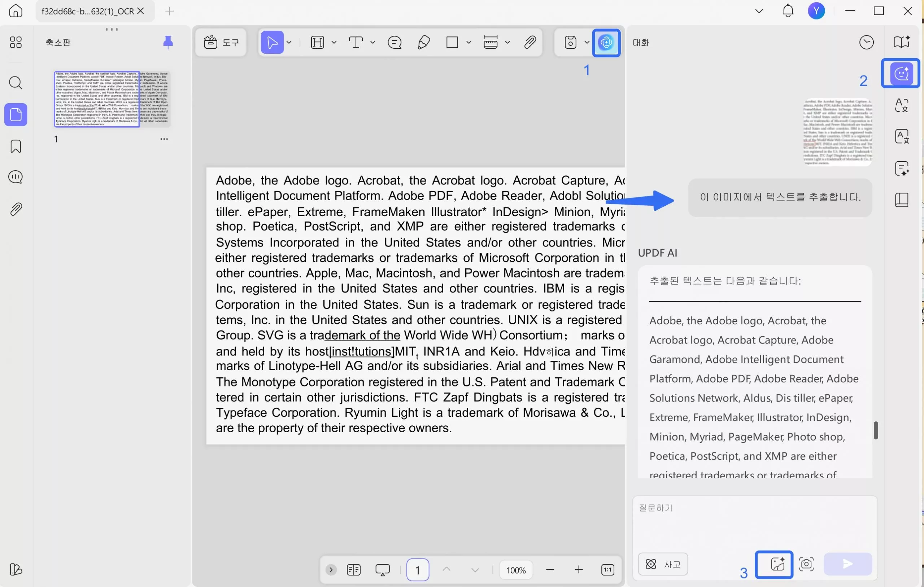The height and width of the screenshot is (587, 924).
Task: Select the measure ruler tool
Action: point(491,42)
